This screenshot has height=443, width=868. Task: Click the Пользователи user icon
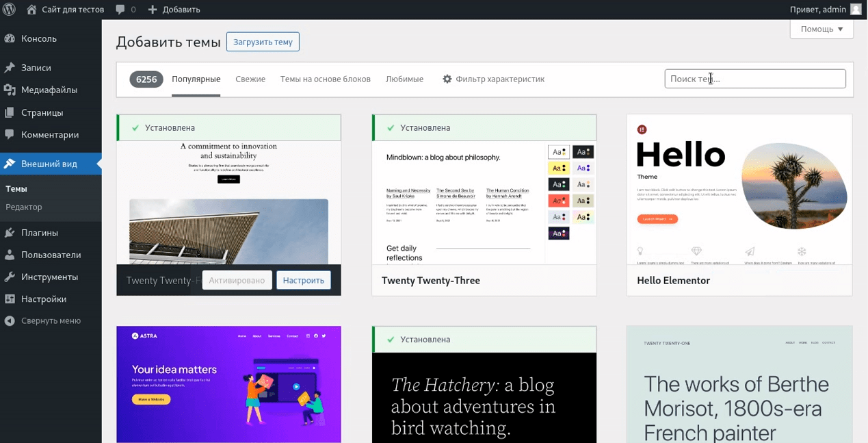point(10,255)
